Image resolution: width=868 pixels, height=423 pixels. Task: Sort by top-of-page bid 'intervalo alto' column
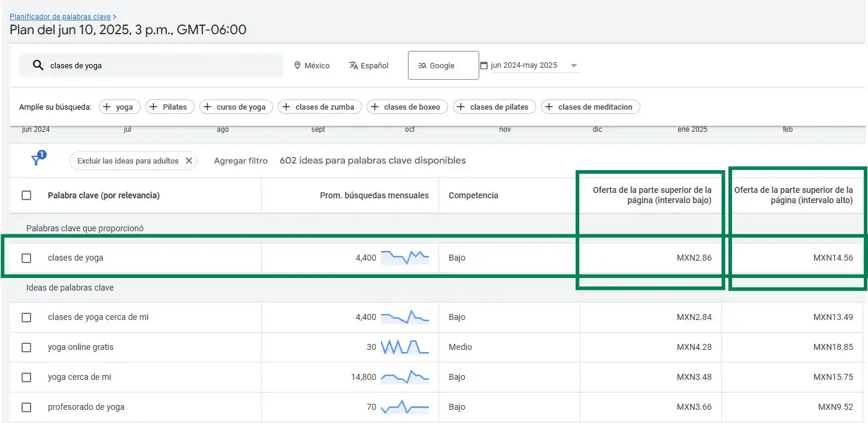point(794,195)
